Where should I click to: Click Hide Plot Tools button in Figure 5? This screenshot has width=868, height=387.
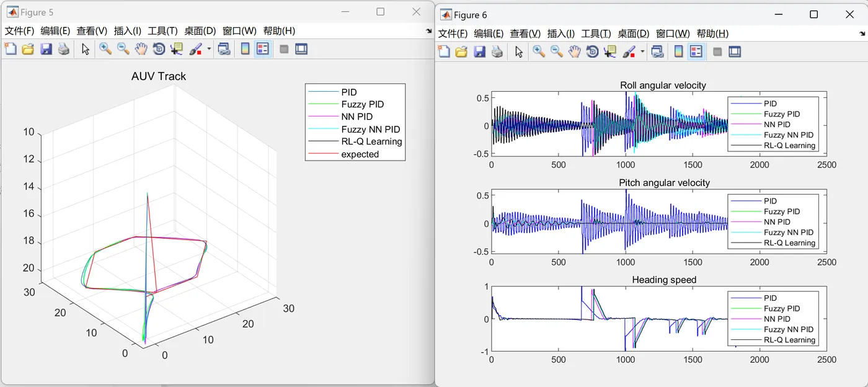pyautogui.click(x=284, y=49)
